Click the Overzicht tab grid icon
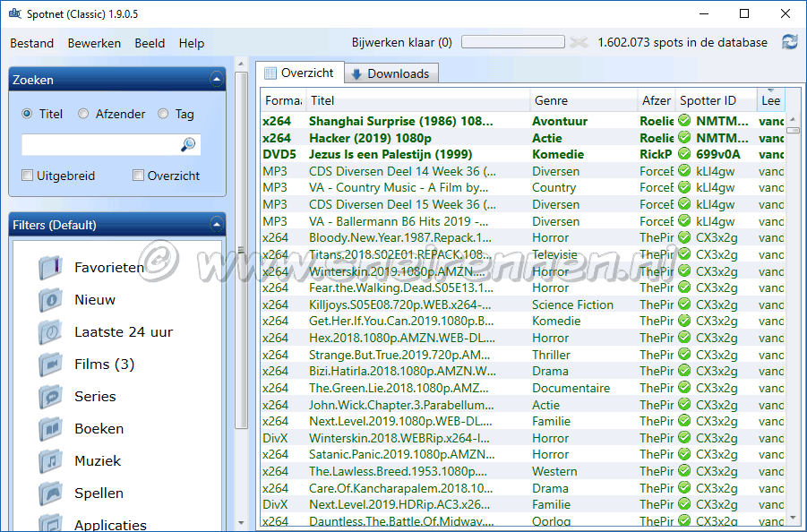807x532 pixels. [270, 73]
